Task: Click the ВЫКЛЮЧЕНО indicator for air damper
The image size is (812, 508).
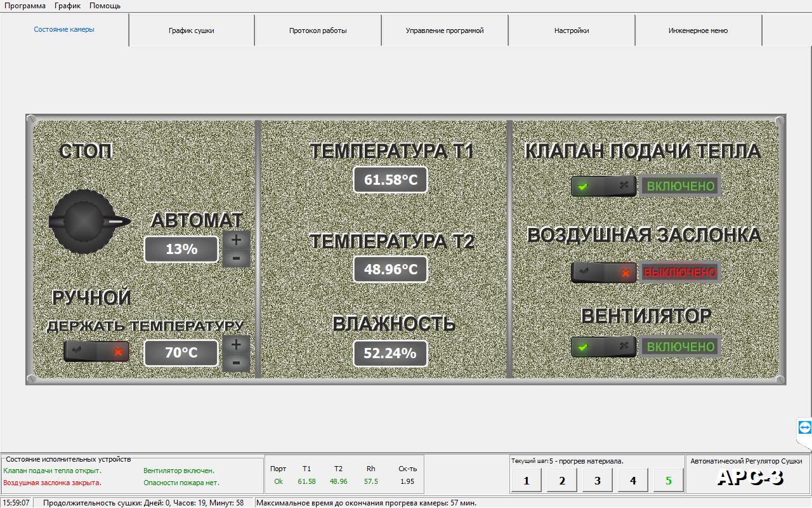Action: [x=681, y=272]
